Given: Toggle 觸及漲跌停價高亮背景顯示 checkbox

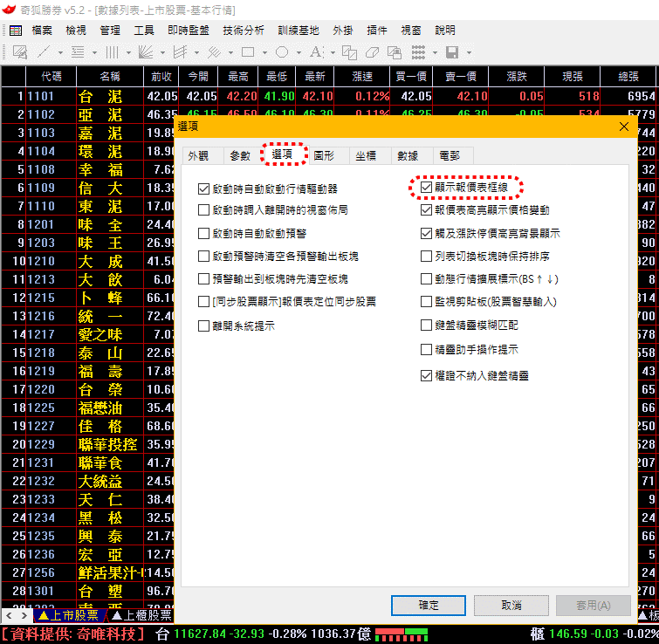Looking at the screenshot, I should pos(426,234).
